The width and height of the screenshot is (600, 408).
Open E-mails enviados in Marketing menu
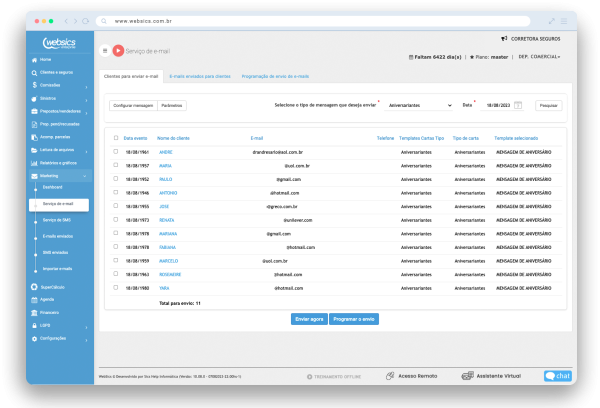click(x=58, y=236)
